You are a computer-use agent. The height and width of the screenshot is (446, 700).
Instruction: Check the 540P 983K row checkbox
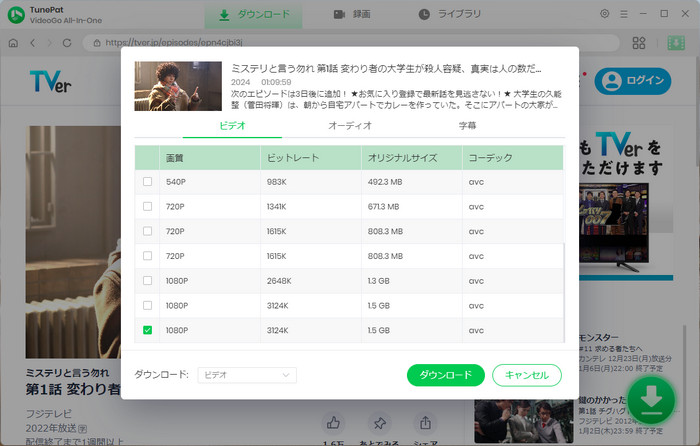(147, 182)
